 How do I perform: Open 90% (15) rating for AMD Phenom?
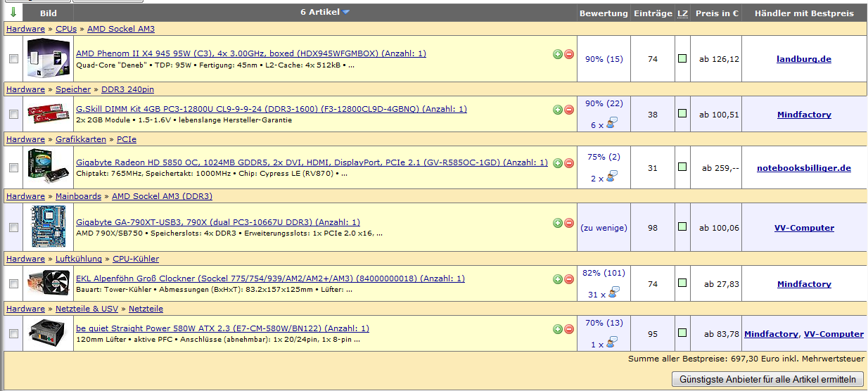(x=604, y=59)
